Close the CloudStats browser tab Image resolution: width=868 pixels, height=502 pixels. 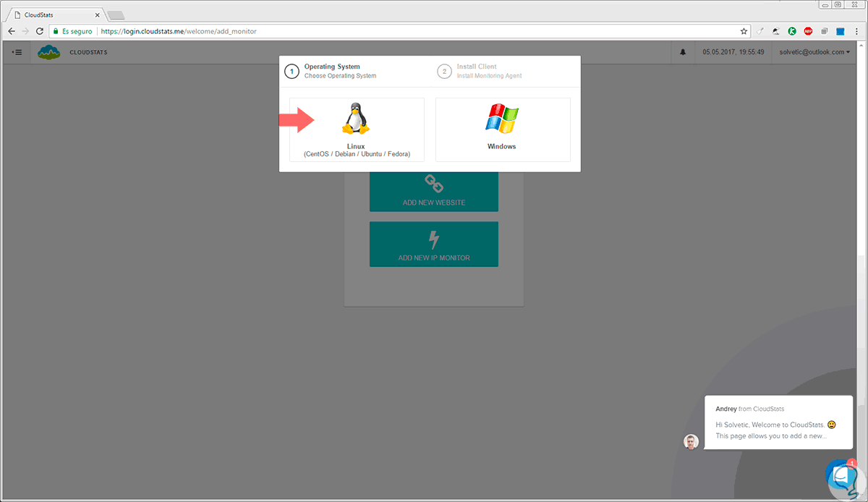pyautogui.click(x=98, y=14)
